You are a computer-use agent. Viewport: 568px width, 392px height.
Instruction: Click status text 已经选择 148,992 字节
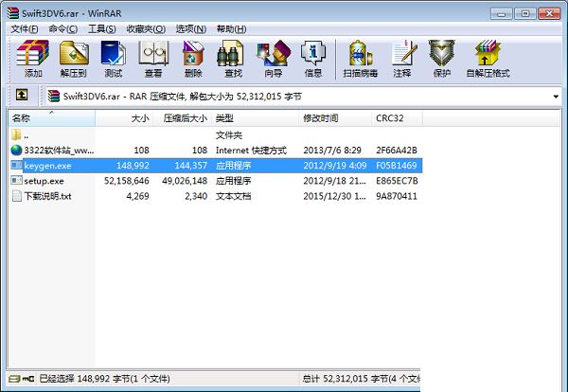(104, 379)
